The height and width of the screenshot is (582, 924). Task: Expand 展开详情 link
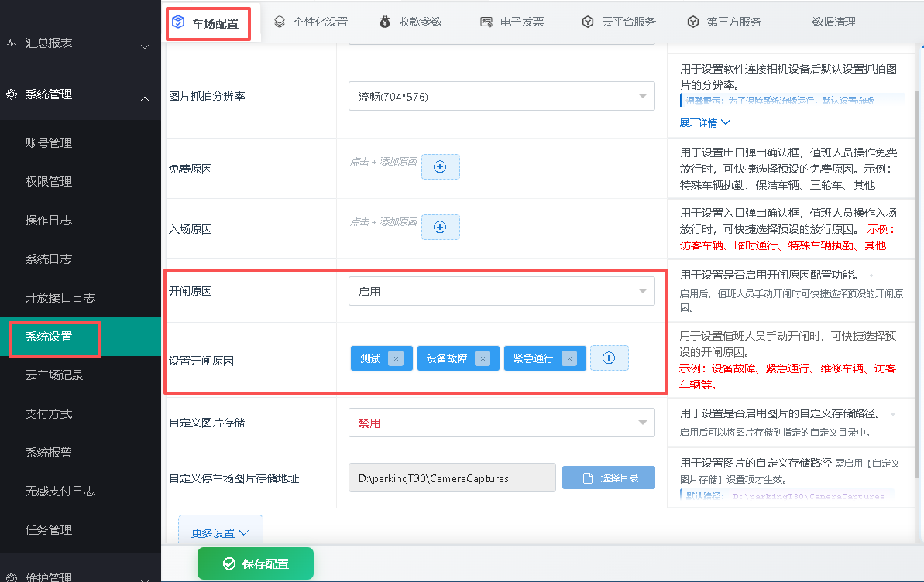tap(705, 122)
